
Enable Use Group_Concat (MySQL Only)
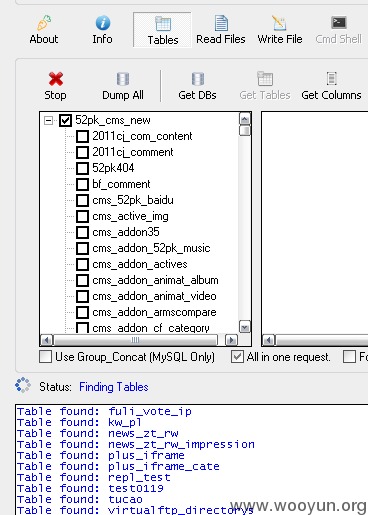tap(45, 357)
